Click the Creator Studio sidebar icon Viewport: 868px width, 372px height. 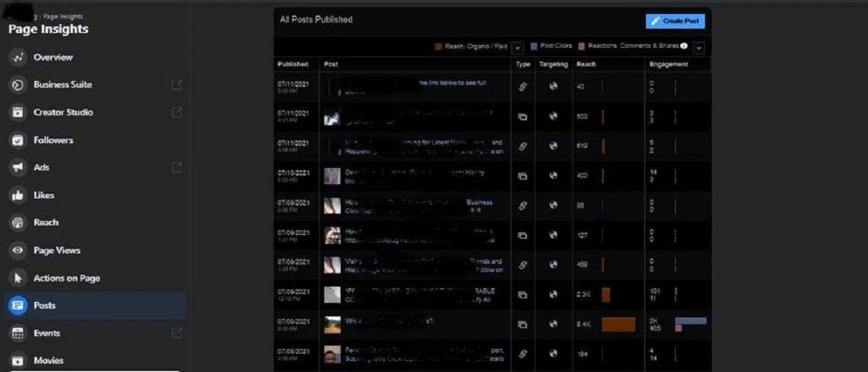tap(18, 113)
